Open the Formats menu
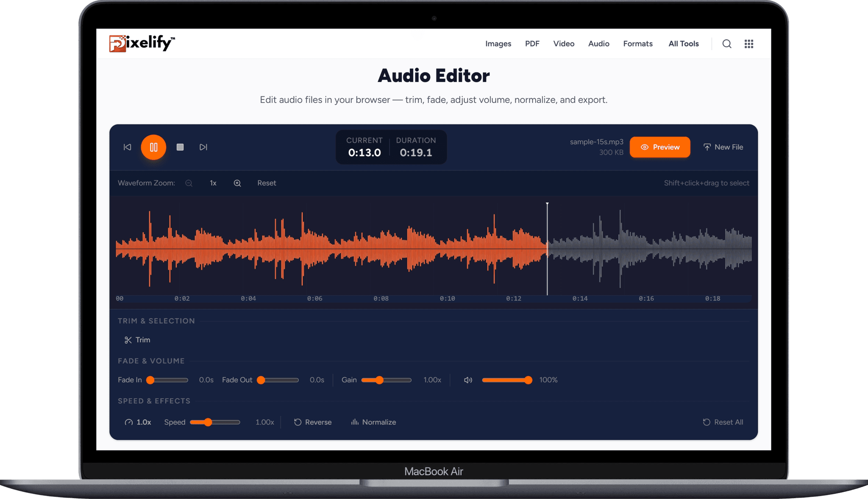 (637, 44)
